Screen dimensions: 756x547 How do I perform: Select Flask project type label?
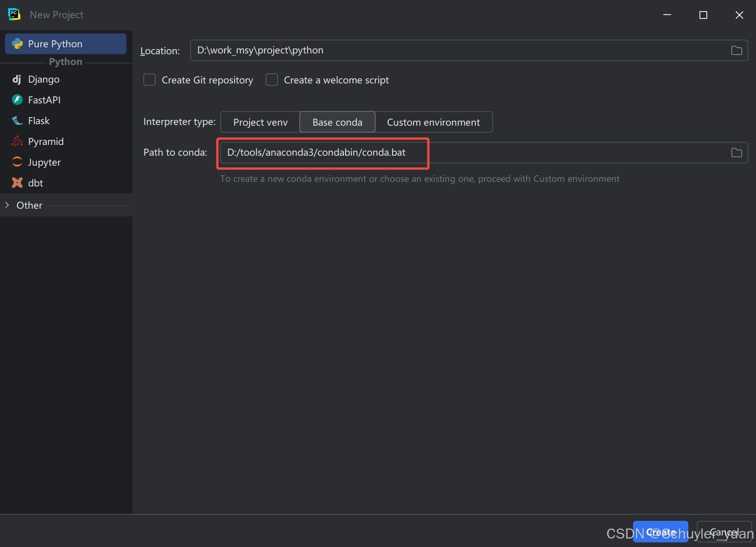click(x=39, y=121)
